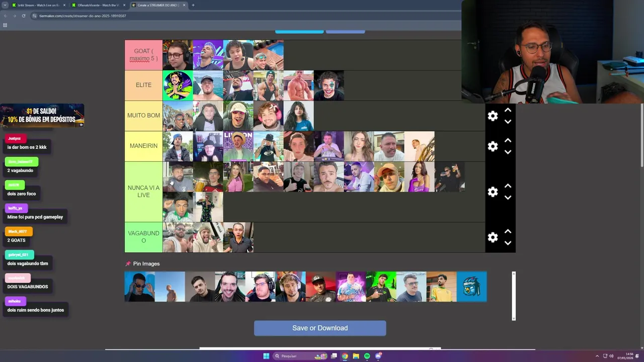Screen dimensions: 644x362
Task: Click the ELITE tier label
Action: click(x=143, y=85)
